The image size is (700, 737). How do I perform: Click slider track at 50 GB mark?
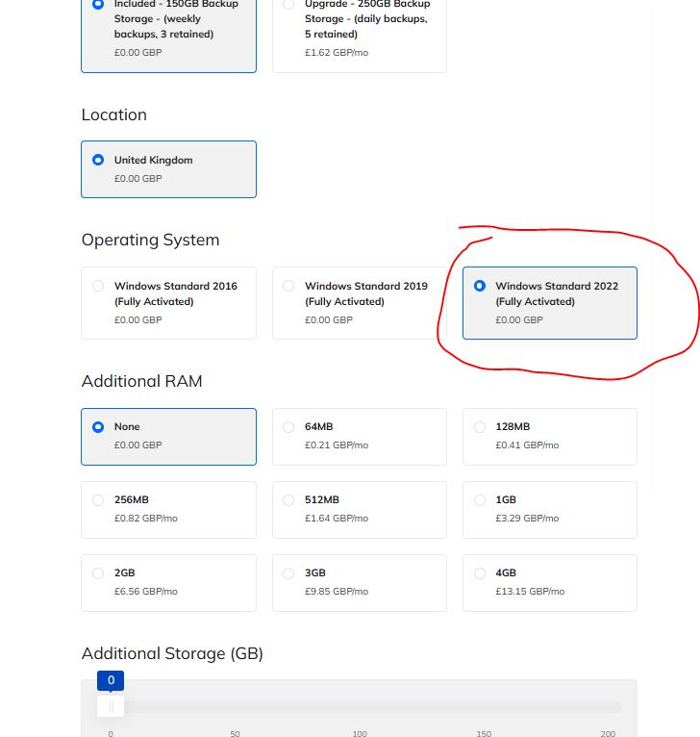pyautogui.click(x=236, y=707)
